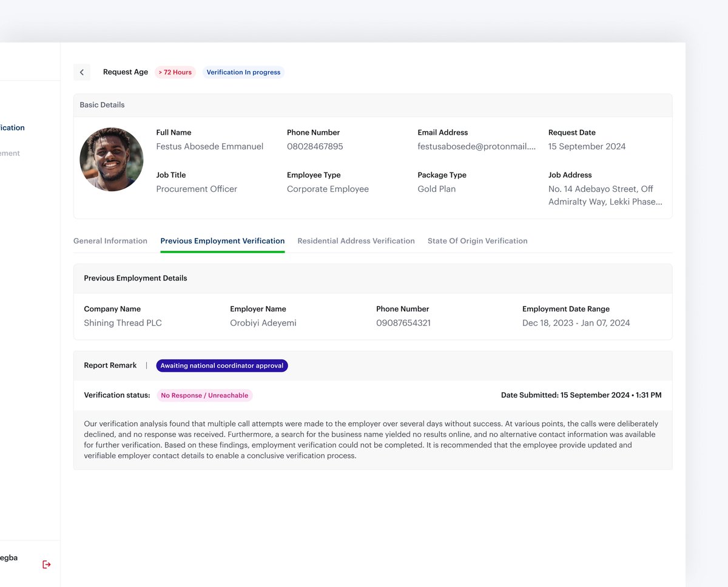Click the No. 14 Adebayo Street address
Viewport: 728px width, 587px height.
[605, 195]
